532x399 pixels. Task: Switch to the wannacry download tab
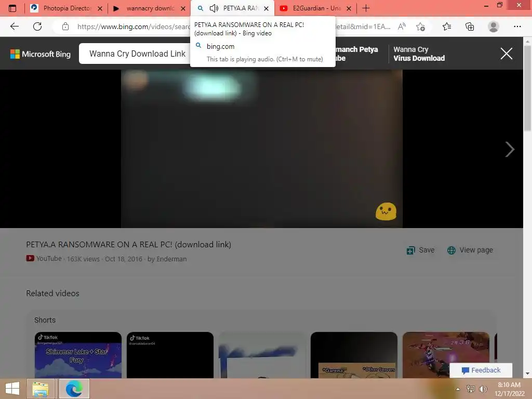pyautogui.click(x=149, y=8)
